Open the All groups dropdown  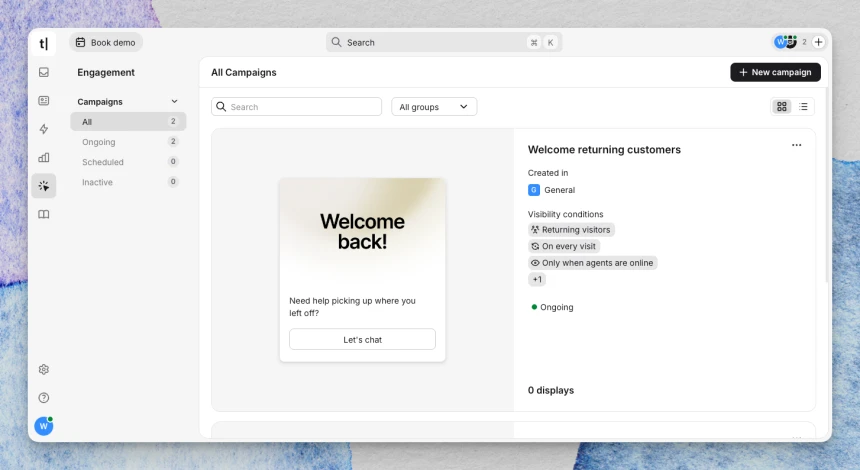tap(434, 106)
